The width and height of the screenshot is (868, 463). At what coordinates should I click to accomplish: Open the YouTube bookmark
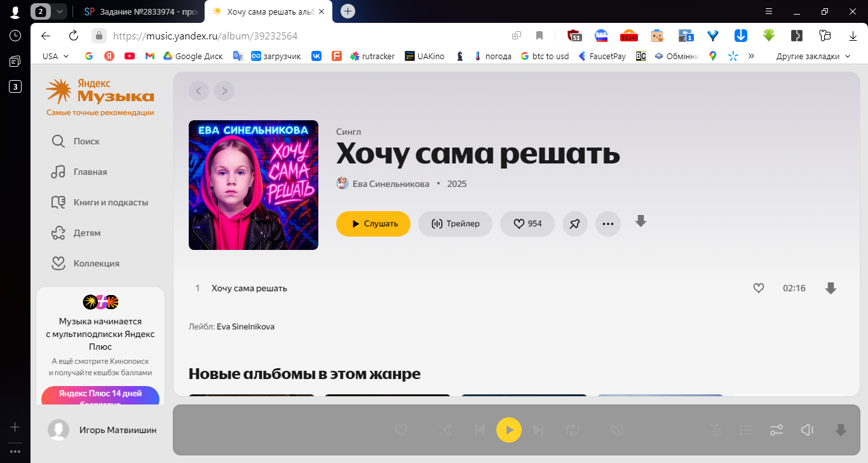[x=130, y=56]
